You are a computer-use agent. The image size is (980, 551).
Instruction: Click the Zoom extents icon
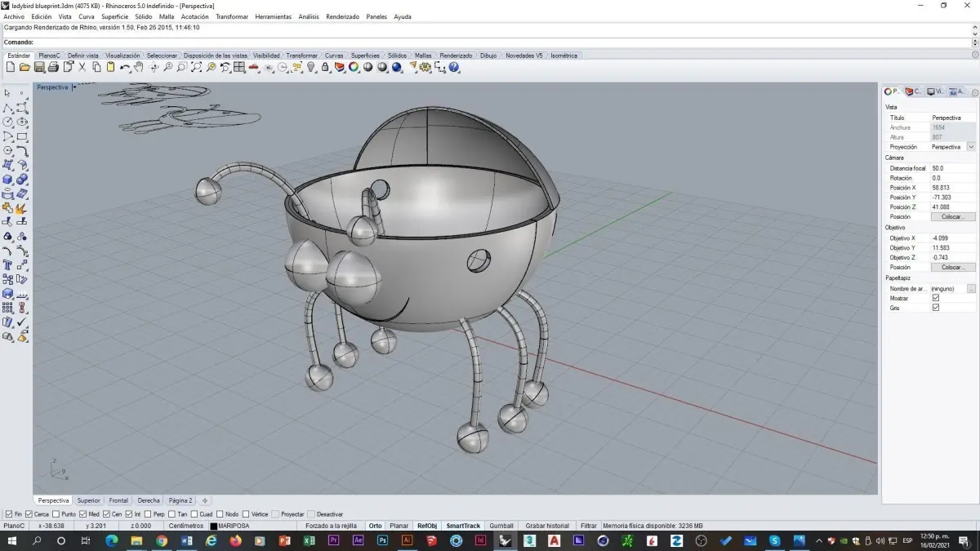pyautogui.click(x=197, y=67)
